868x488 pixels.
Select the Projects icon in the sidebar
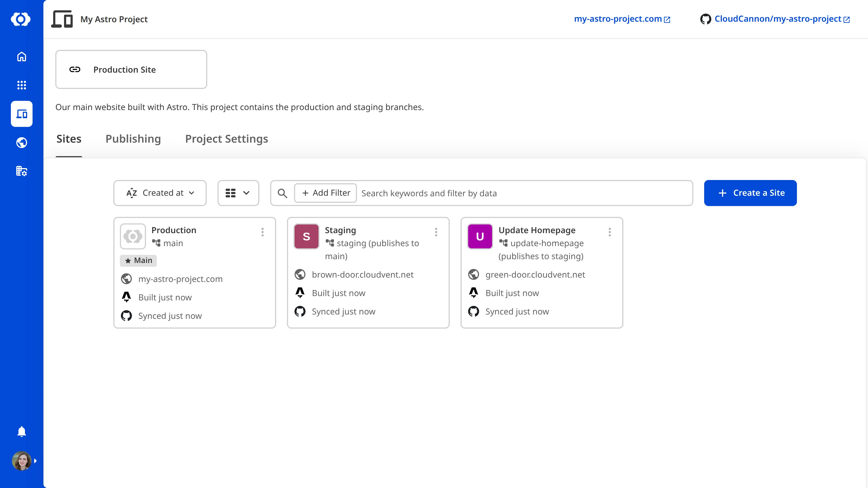tap(21, 114)
